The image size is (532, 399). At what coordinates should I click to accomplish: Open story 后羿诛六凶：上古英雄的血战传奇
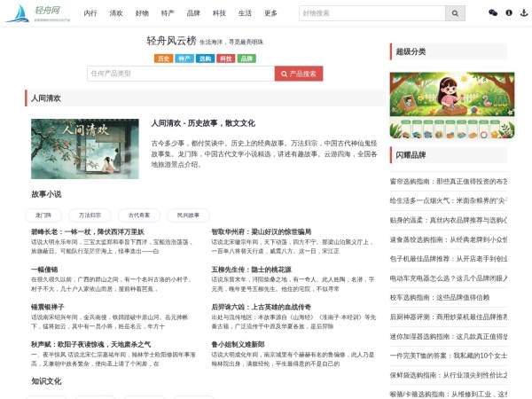262,307
